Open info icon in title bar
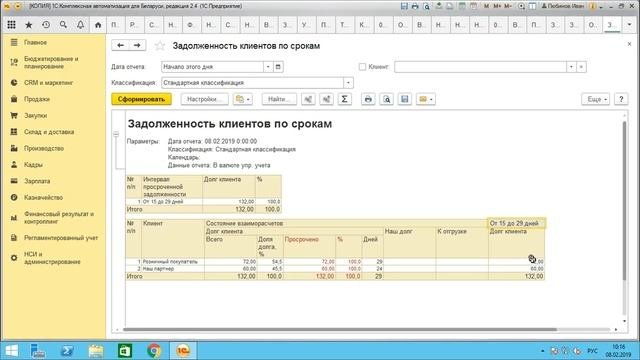The width and height of the screenshot is (640, 360). (x=593, y=6)
